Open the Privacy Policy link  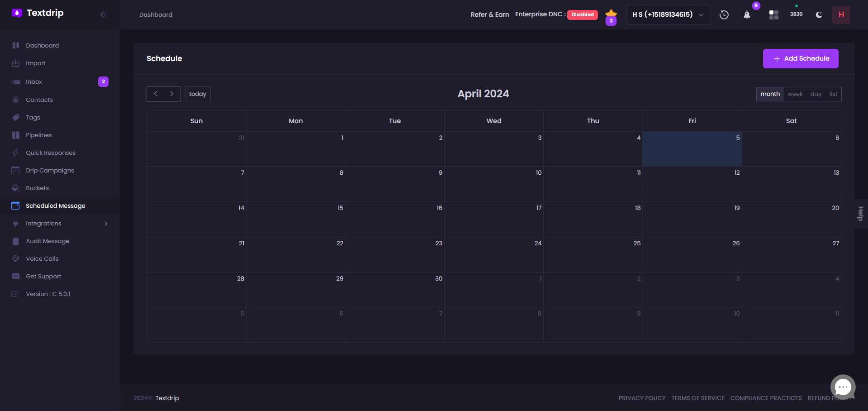coord(641,398)
